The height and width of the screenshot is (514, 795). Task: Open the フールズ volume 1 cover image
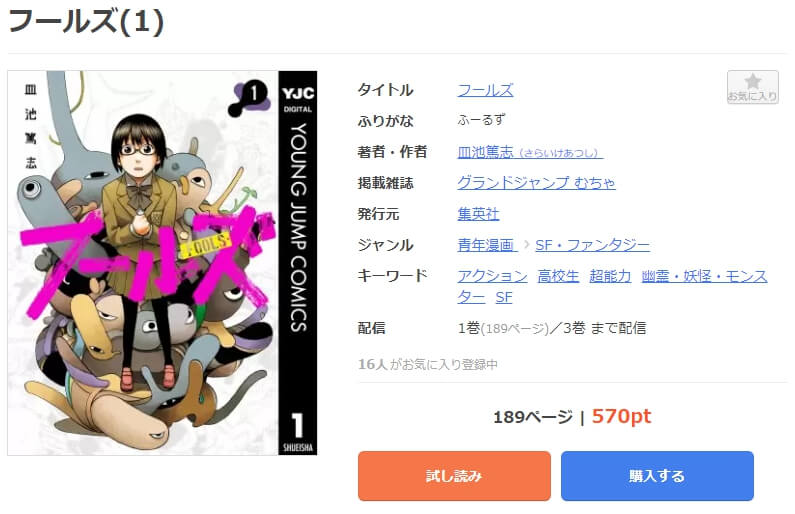click(162, 263)
